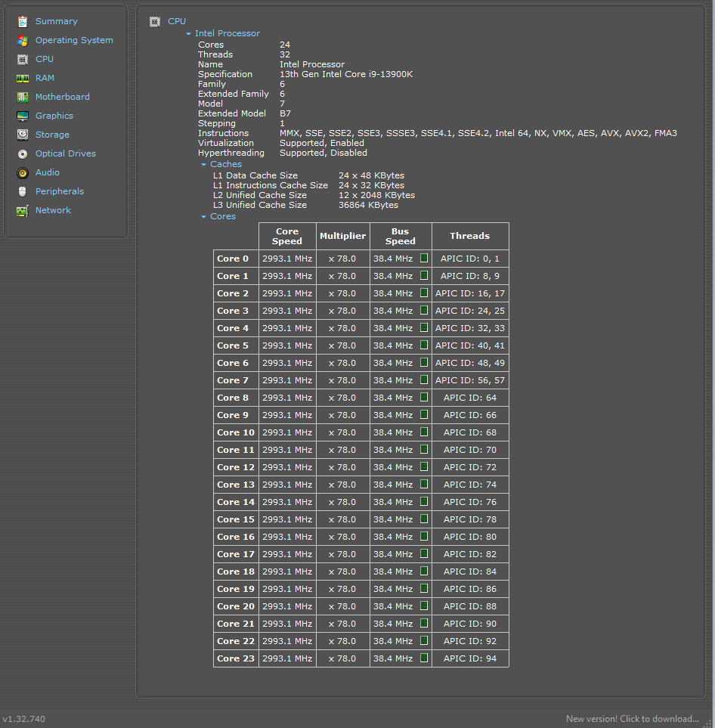Image resolution: width=715 pixels, height=728 pixels.
Task: Click the green bus speed indicator for Core 5
Action: tap(424, 345)
